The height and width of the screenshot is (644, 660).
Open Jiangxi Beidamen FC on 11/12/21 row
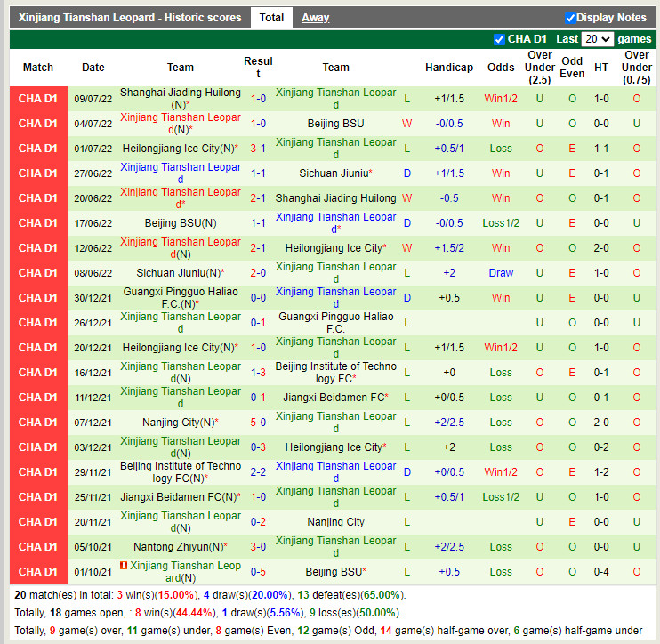pyautogui.click(x=335, y=398)
